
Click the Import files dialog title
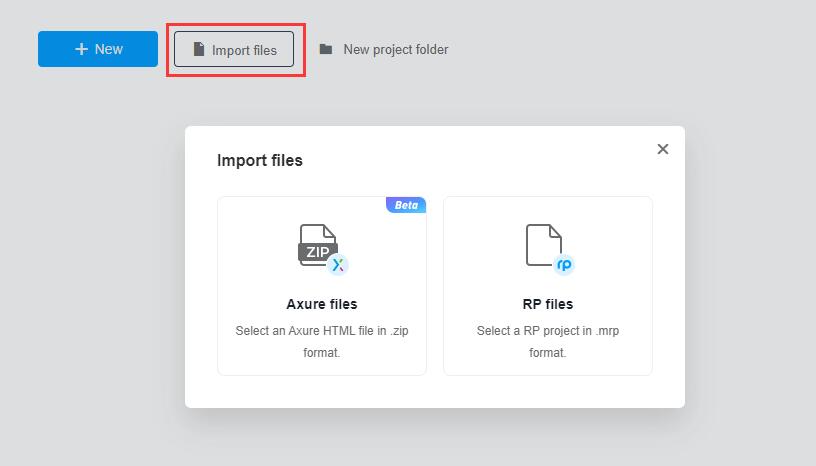click(x=260, y=160)
